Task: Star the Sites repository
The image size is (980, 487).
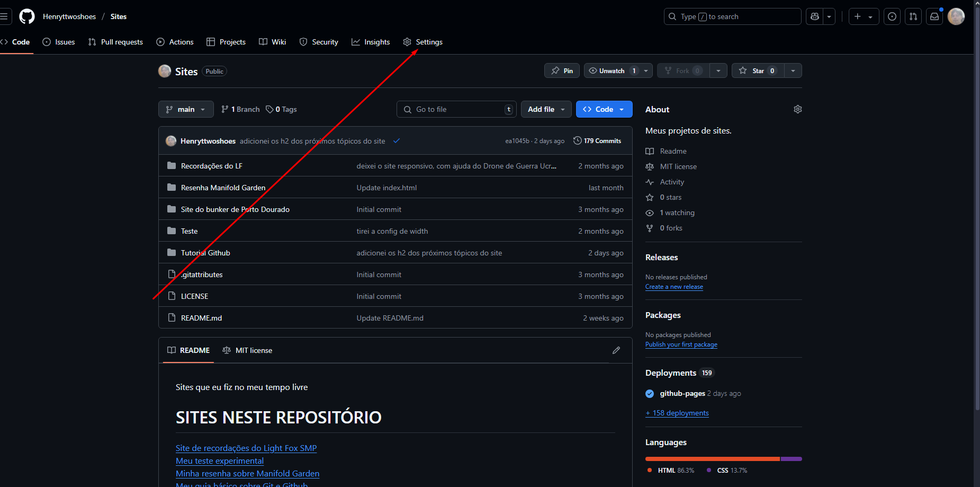Action: point(758,70)
